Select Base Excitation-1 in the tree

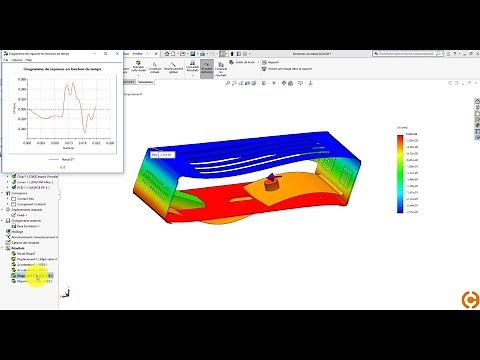[25, 226]
